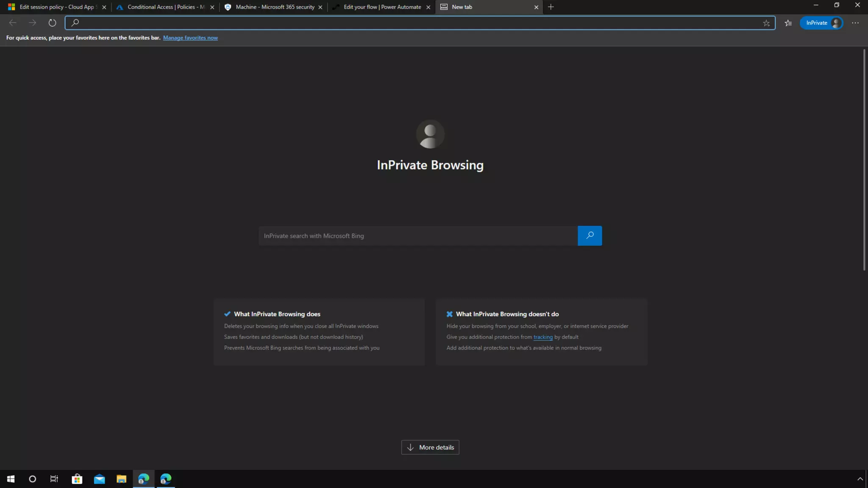Go forward using the forward arrow

coord(32,23)
